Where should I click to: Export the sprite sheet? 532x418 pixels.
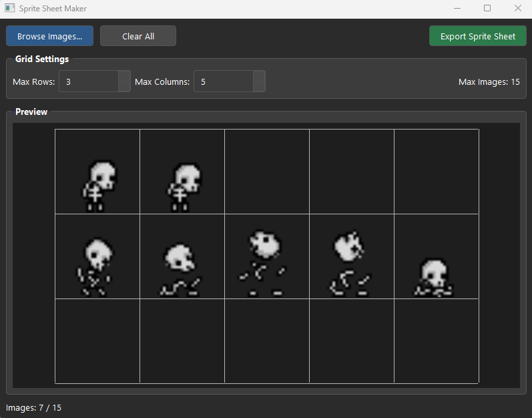tap(478, 36)
